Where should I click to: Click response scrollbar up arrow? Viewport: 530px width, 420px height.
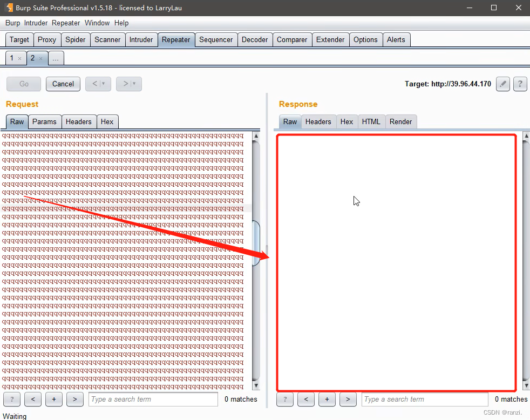pyautogui.click(x=526, y=136)
